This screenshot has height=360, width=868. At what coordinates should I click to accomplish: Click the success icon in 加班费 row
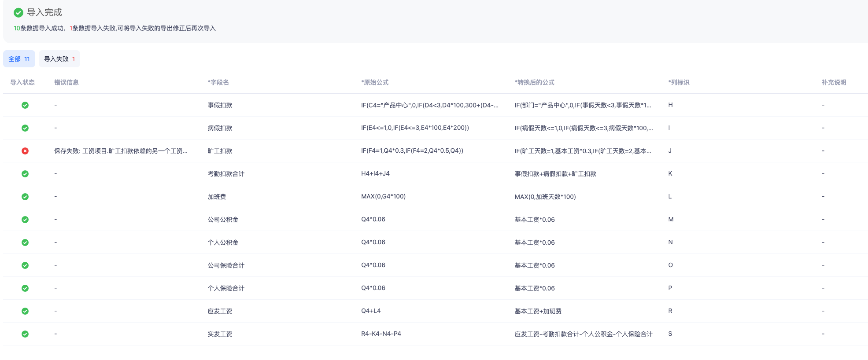(x=25, y=197)
